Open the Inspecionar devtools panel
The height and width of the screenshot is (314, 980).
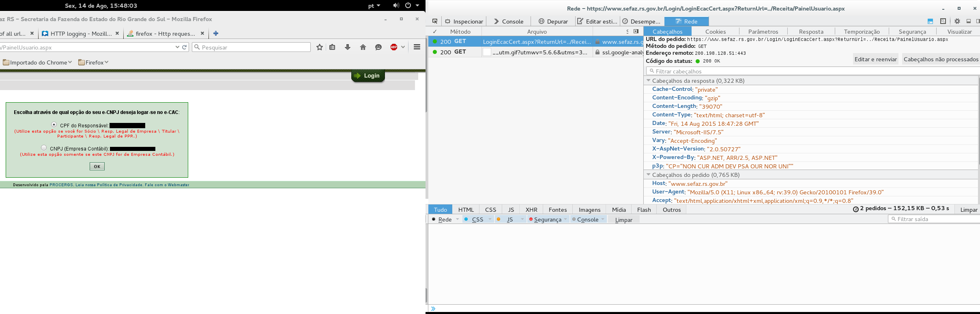(x=464, y=22)
